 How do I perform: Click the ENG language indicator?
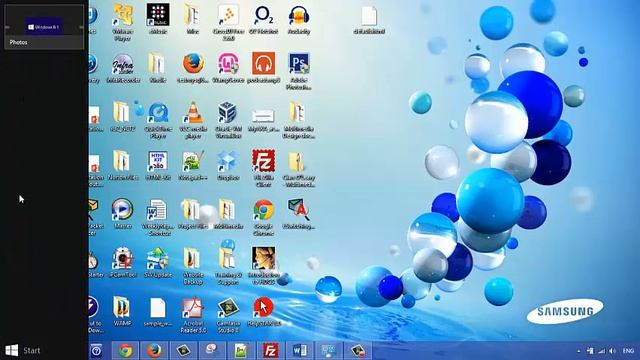(x=628, y=351)
